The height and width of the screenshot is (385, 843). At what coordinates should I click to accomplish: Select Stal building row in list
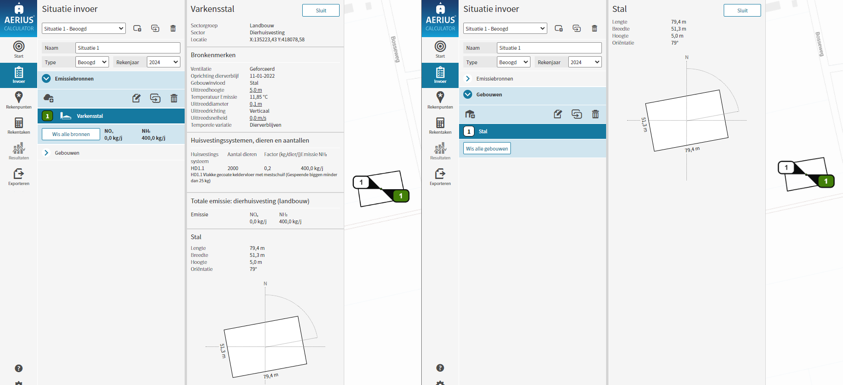coord(532,131)
